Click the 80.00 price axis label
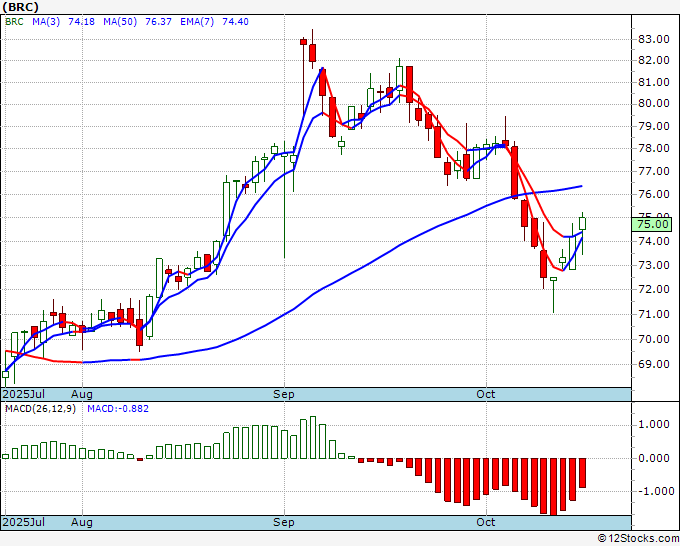This screenshot has height=546, width=680. coord(654,103)
